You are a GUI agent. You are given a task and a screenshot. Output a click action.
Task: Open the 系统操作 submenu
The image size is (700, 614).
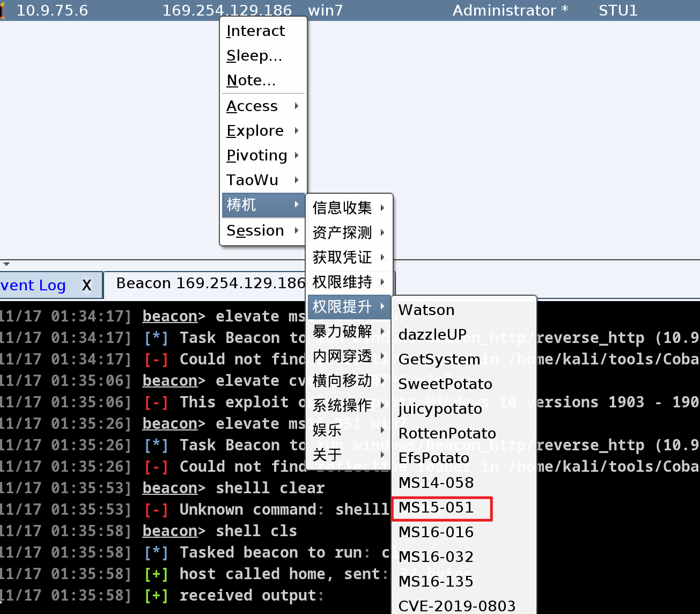coord(349,405)
